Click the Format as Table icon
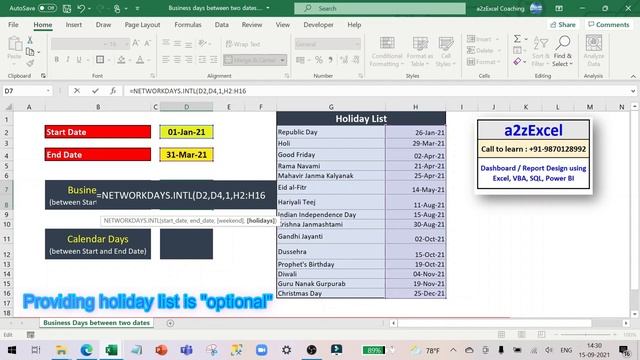Screen dimensions: 640x360 pyautogui.click(x=420, y=51)
